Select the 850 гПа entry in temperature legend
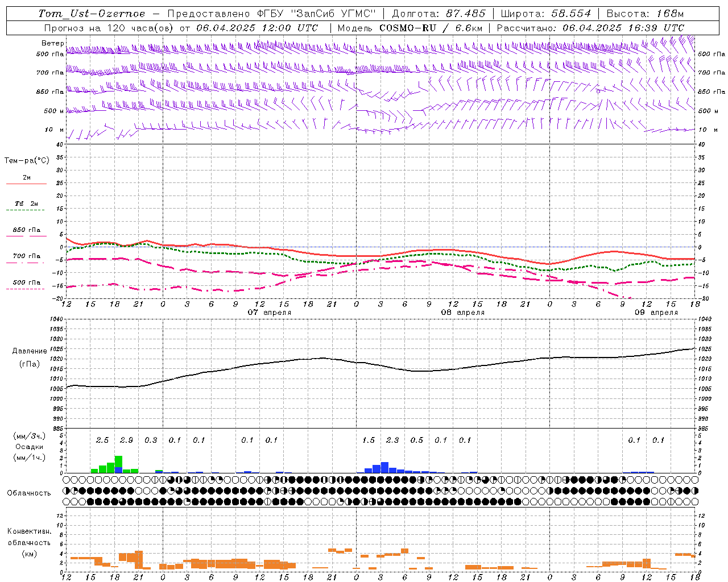The width and height of the screenshot is (728, 582). (27, 230)
